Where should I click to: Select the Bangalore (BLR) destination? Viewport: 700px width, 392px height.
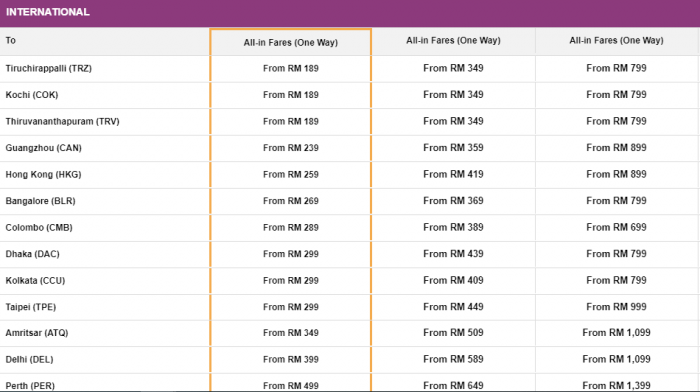[x=40, y=201]
